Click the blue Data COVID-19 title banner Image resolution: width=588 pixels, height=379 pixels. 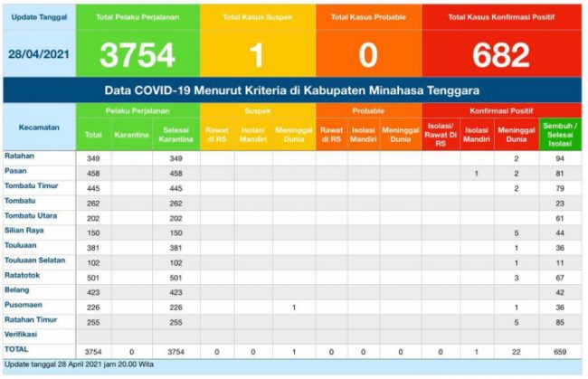point(292,90)
